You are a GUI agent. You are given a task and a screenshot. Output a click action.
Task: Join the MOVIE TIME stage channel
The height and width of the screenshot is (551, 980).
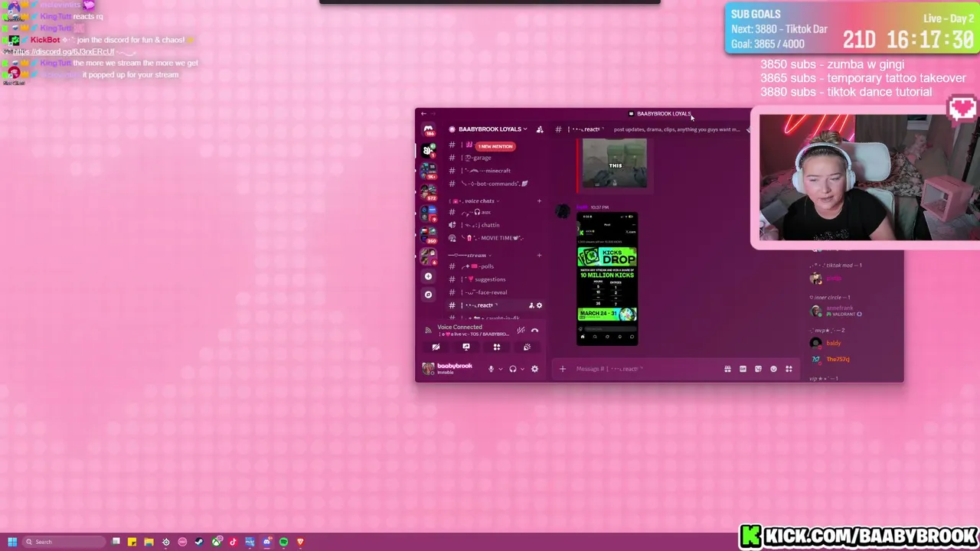tap(494, 238)
